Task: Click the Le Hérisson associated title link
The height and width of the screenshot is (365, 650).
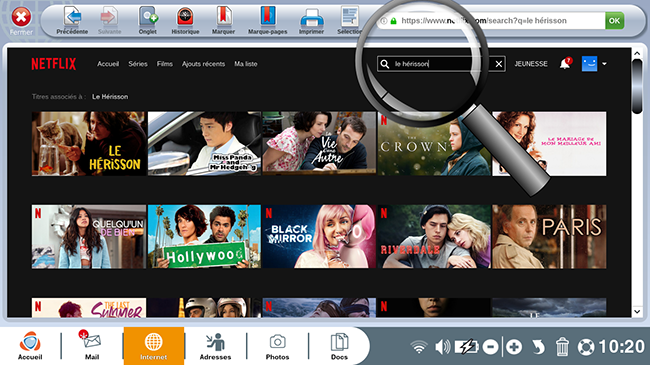Action: point(110,97)
